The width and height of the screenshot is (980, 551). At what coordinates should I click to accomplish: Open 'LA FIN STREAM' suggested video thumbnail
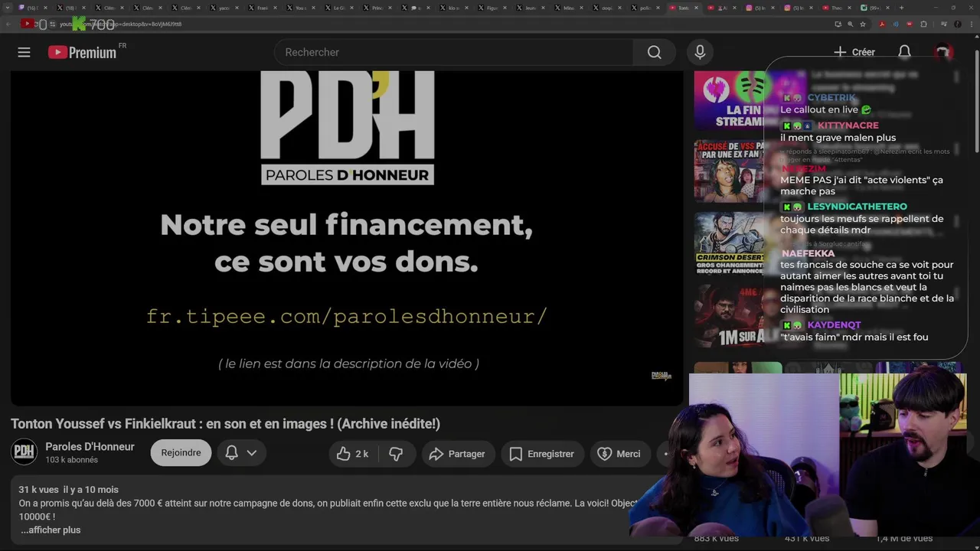pos(729,100)
